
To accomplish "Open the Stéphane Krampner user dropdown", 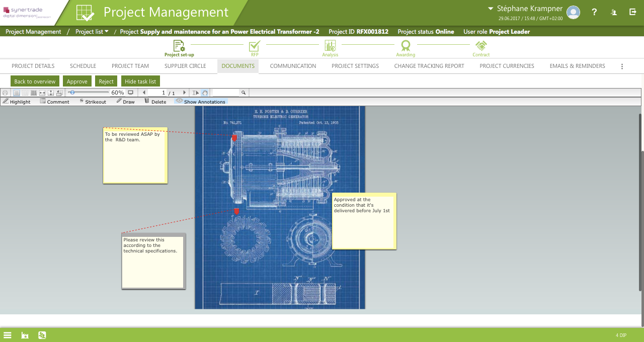I will pos(525,9).
